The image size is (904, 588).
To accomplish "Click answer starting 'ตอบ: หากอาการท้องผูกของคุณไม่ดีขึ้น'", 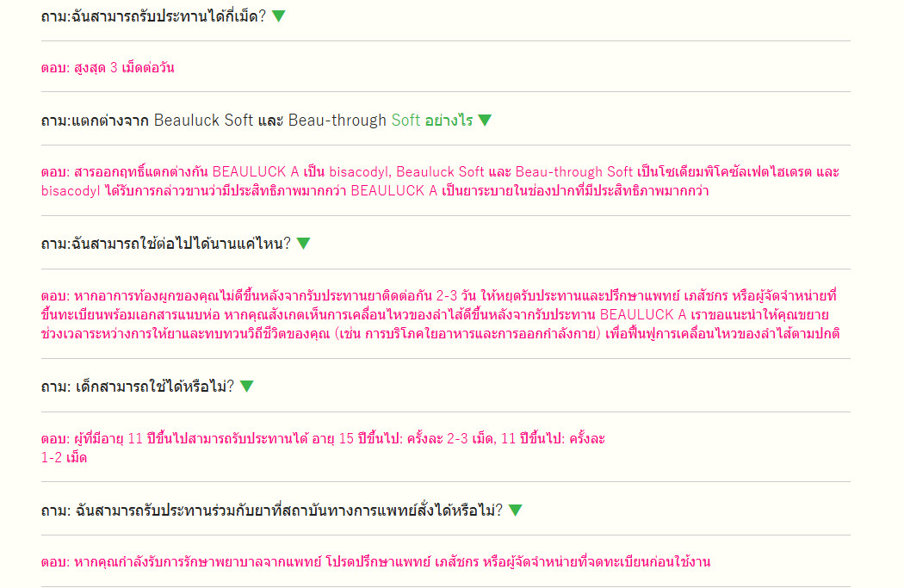I will tap(440, 314).
